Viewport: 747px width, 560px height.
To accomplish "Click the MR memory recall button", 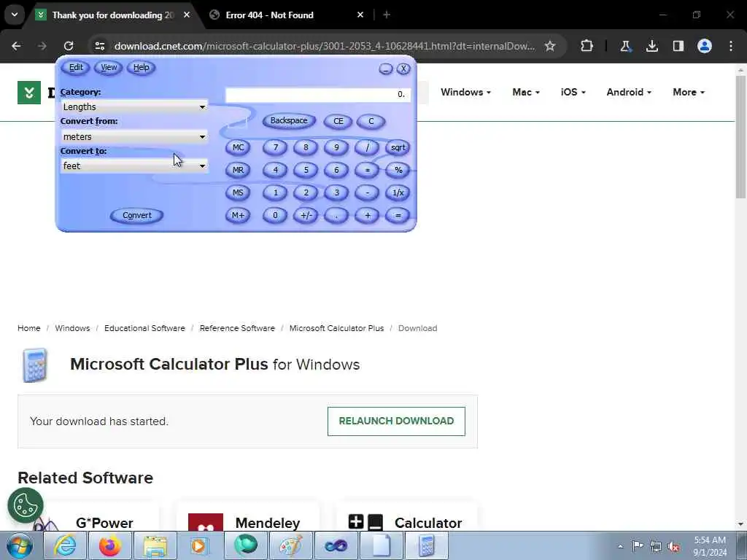I will pyautogui.click(x=238, y=170).
